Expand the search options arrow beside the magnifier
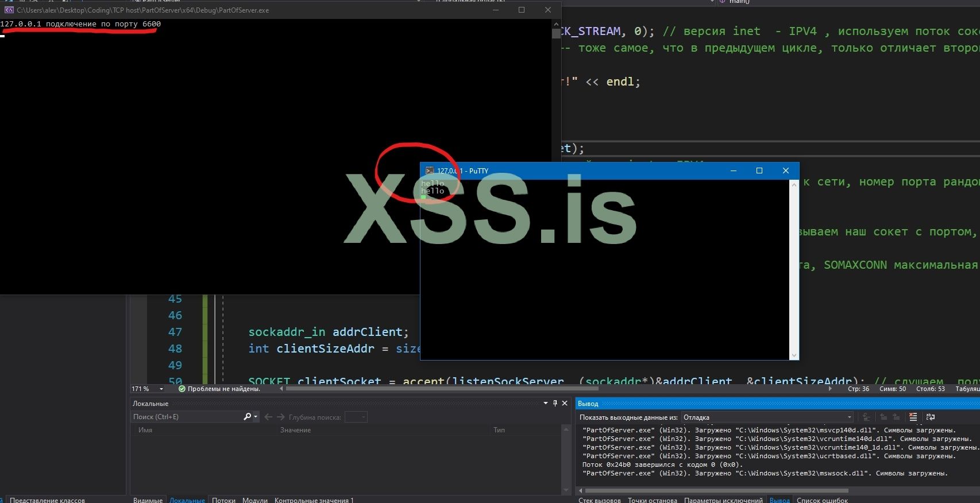 pos(256,417)
